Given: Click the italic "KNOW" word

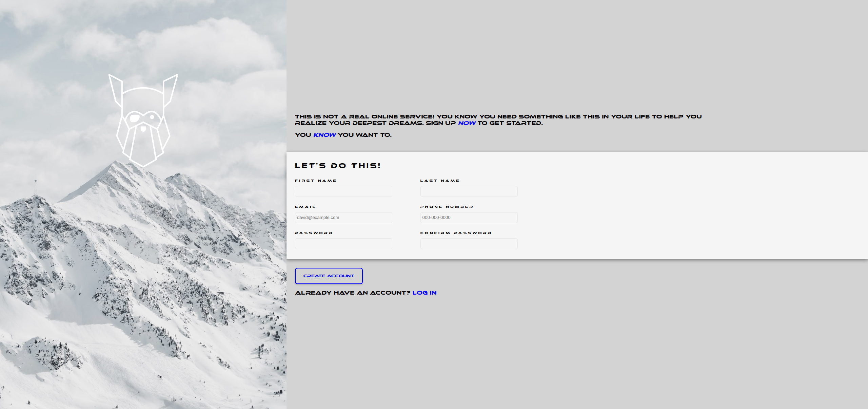Looking at the screenshot, I should (324, 135).
